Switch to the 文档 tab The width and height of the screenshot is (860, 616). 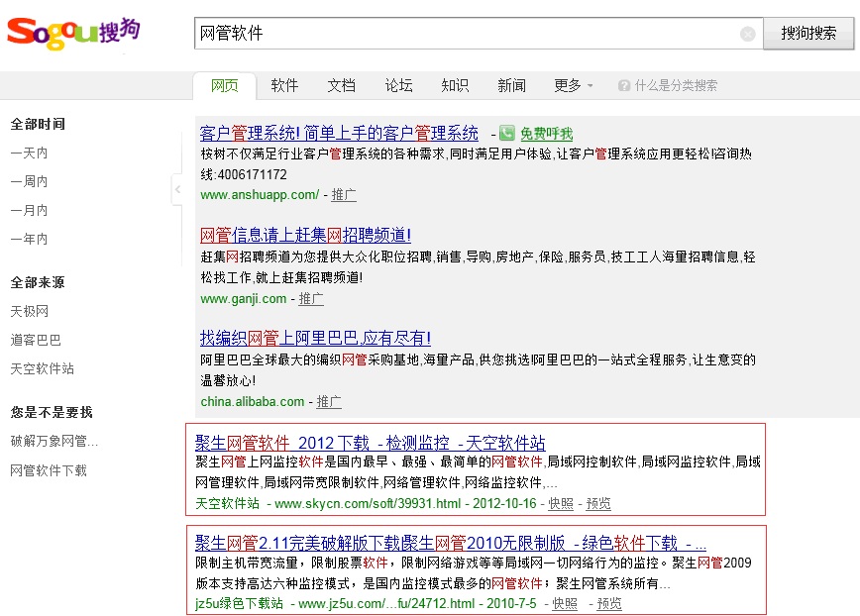tap(341, 85)
